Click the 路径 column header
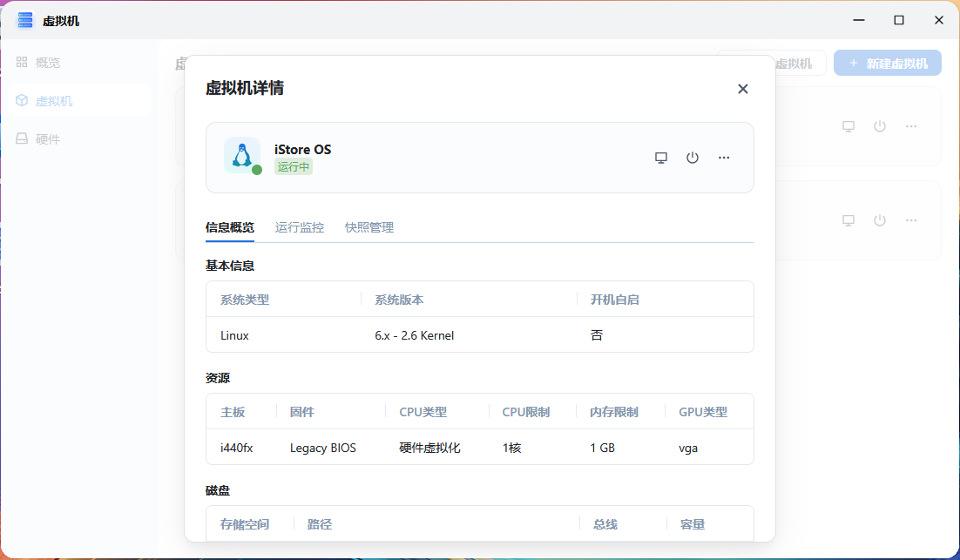Viewport: 960px width, 560px height. pos(320,524)
